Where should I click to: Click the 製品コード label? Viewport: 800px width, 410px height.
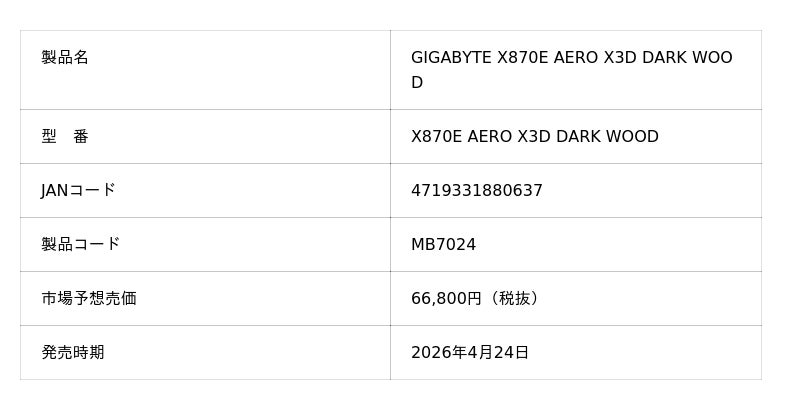pos(80,244)
